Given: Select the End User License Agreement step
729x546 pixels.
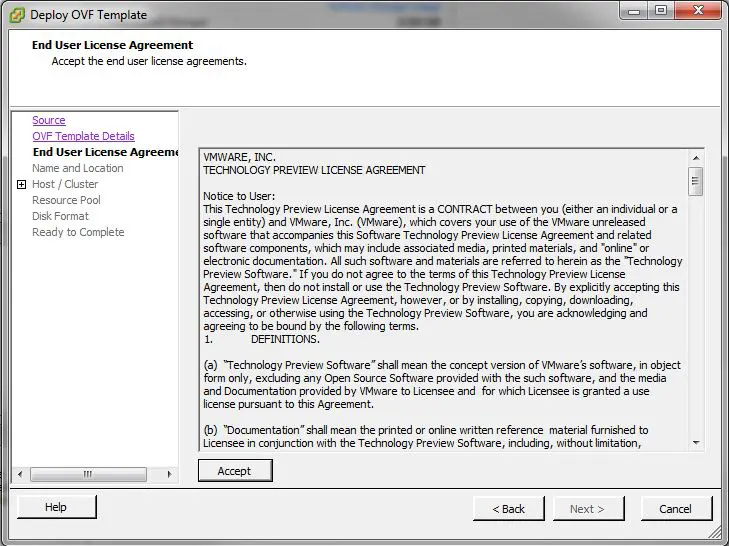Looking at the screenshot, I should 105,152.
